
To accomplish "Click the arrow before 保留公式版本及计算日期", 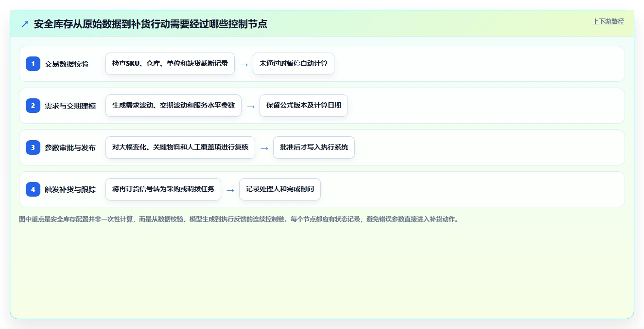I will click(x=251, y=106).
